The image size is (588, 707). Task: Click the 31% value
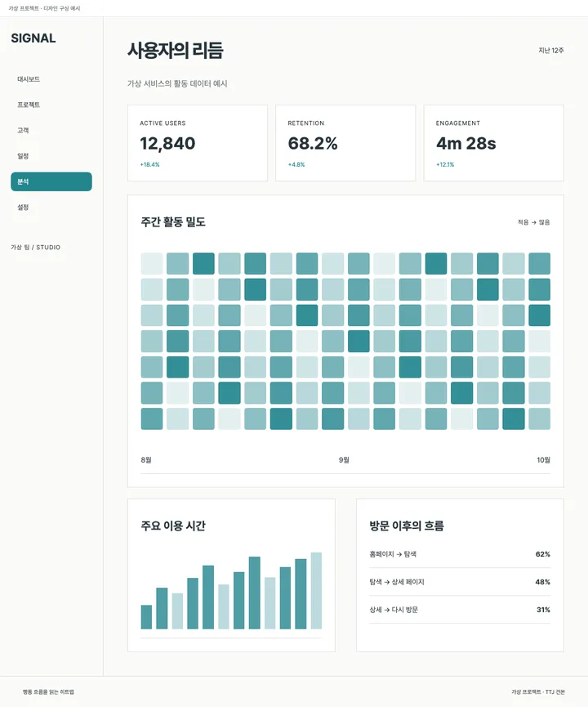[x=543, y=610]
